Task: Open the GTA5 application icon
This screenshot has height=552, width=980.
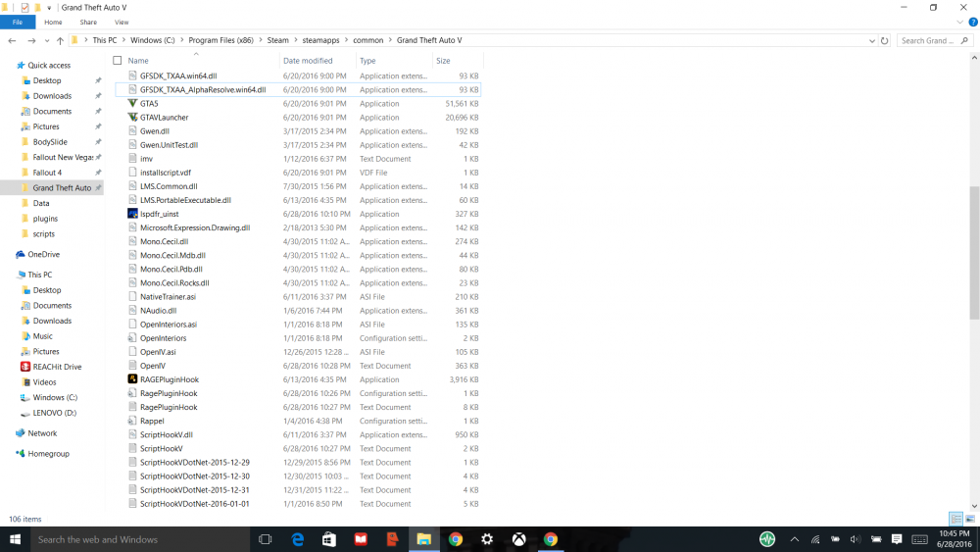Action: (132, 103)
